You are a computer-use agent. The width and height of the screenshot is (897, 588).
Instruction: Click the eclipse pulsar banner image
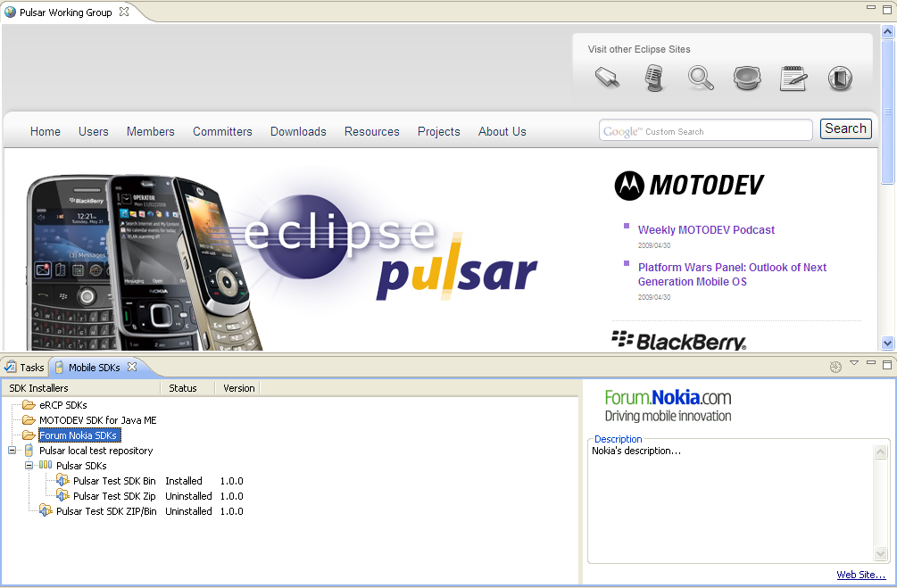click(x=281, y=261)
